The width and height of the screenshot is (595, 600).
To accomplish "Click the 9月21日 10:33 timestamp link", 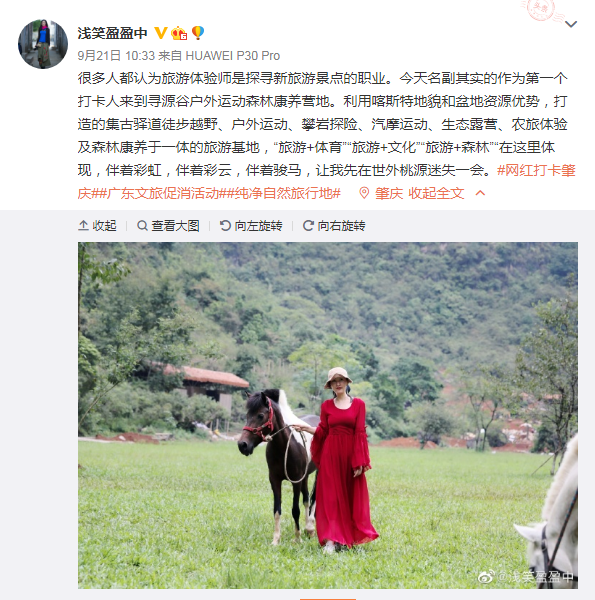I will tap(116, 56).
